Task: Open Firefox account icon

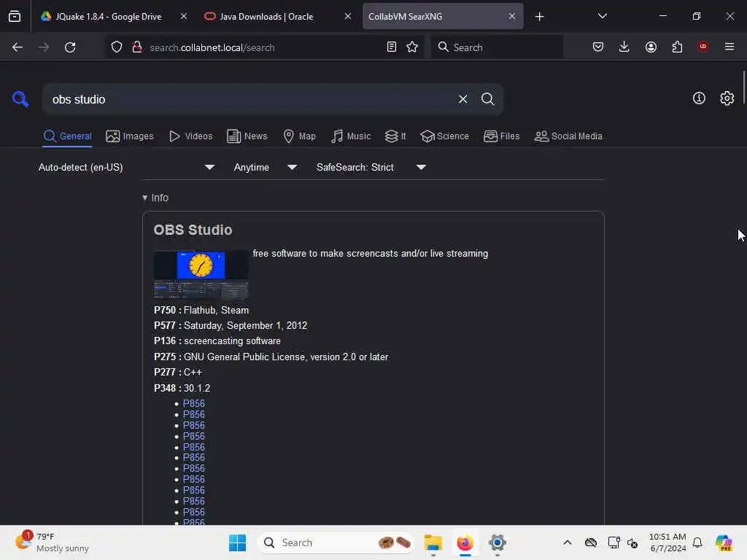Action: [651, 47]
